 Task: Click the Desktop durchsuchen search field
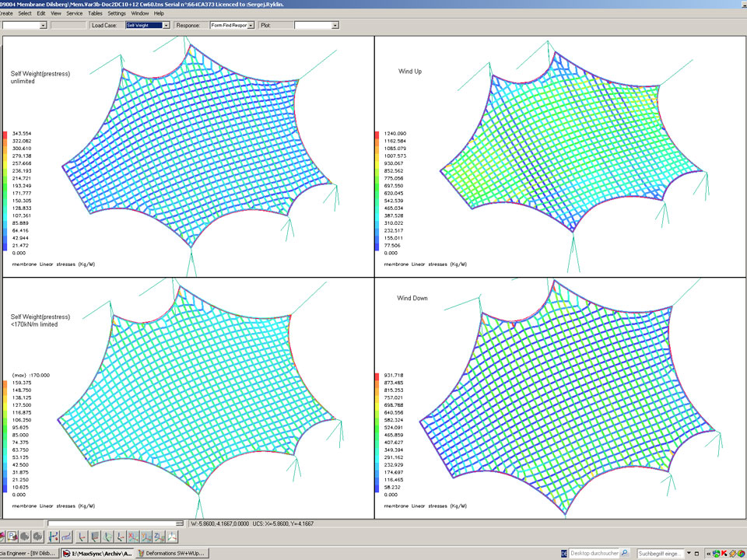pyautogui.click(x=593, y=553)
